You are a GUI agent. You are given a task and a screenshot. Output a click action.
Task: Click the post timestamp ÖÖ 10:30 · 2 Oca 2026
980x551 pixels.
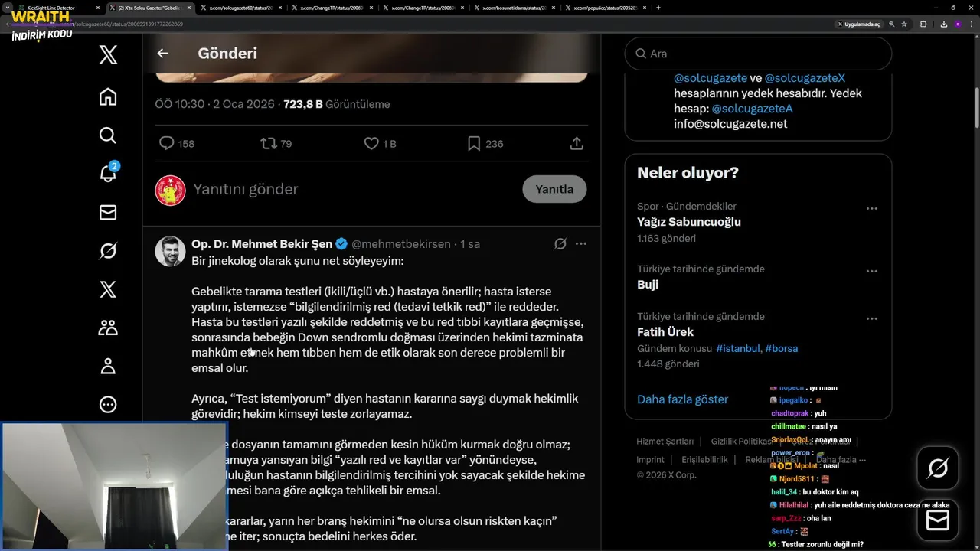pyautogui.click(x=214, y=104)
